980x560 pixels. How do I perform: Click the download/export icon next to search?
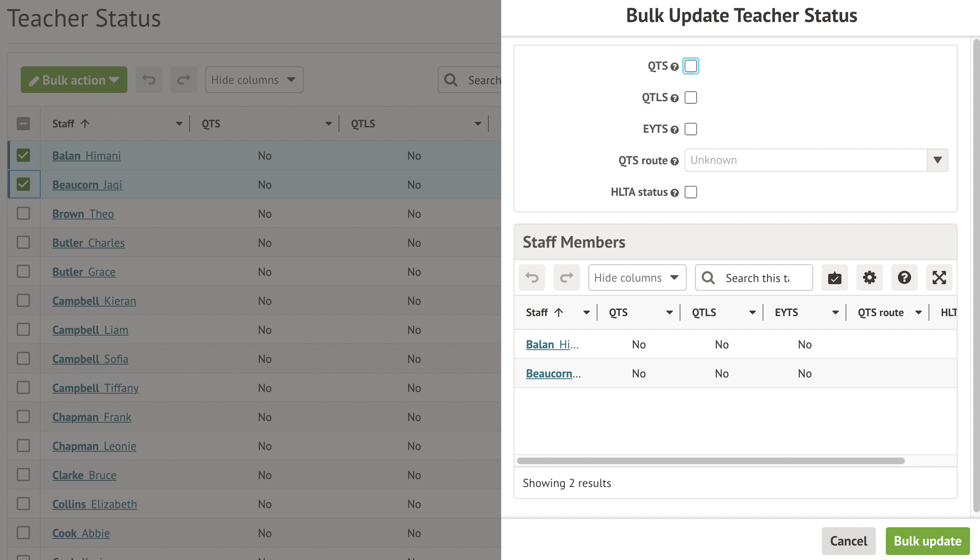pyautogui.click(x=834, y=278)
